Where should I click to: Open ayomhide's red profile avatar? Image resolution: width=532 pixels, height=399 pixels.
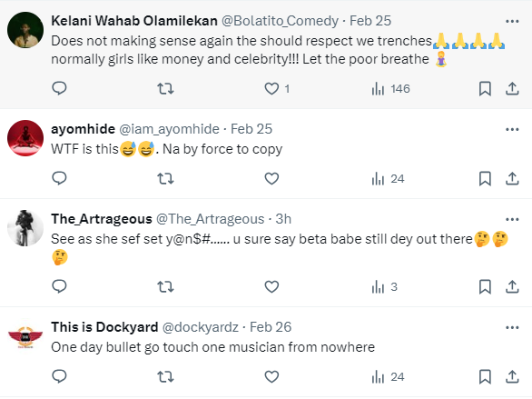point(25,138)
